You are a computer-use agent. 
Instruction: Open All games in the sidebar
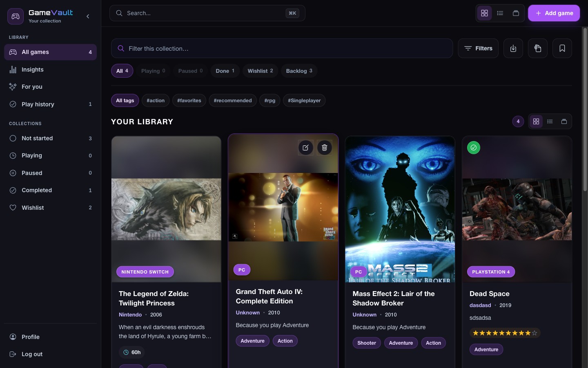pos(50,52)
